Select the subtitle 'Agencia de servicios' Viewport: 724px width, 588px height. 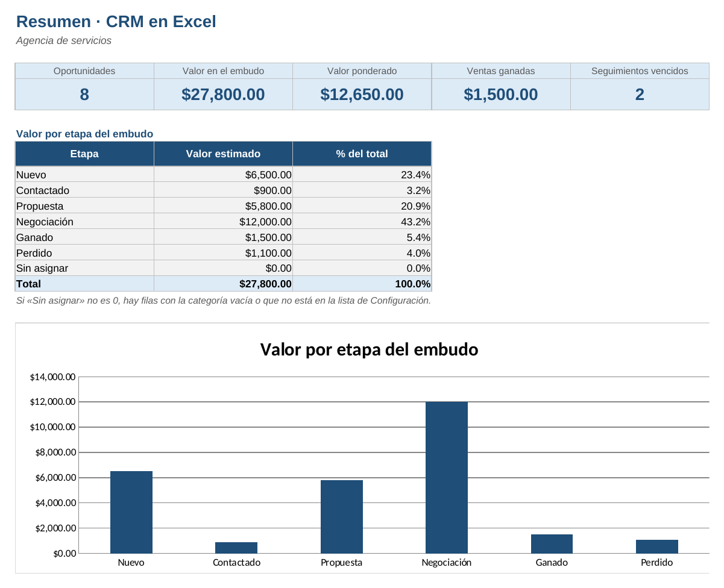coord(64,41)
